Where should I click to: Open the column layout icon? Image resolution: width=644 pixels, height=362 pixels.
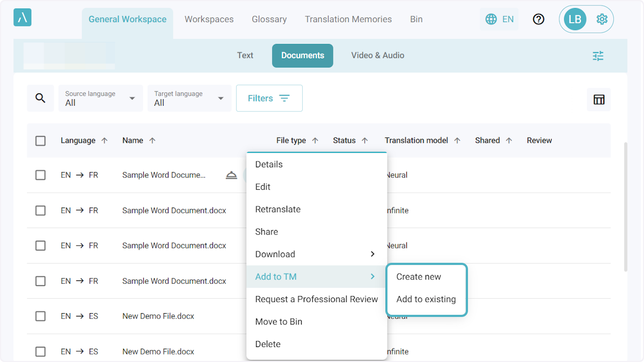(x=598, y=99)
